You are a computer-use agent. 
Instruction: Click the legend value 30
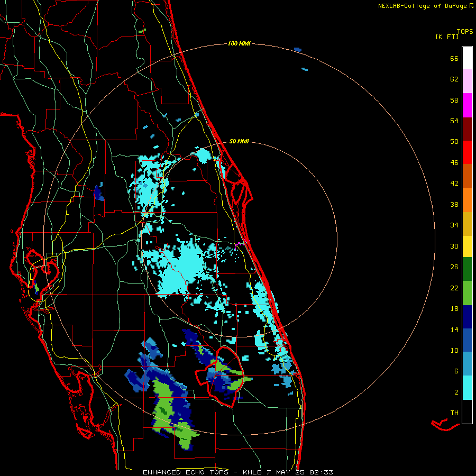[454, 246]
